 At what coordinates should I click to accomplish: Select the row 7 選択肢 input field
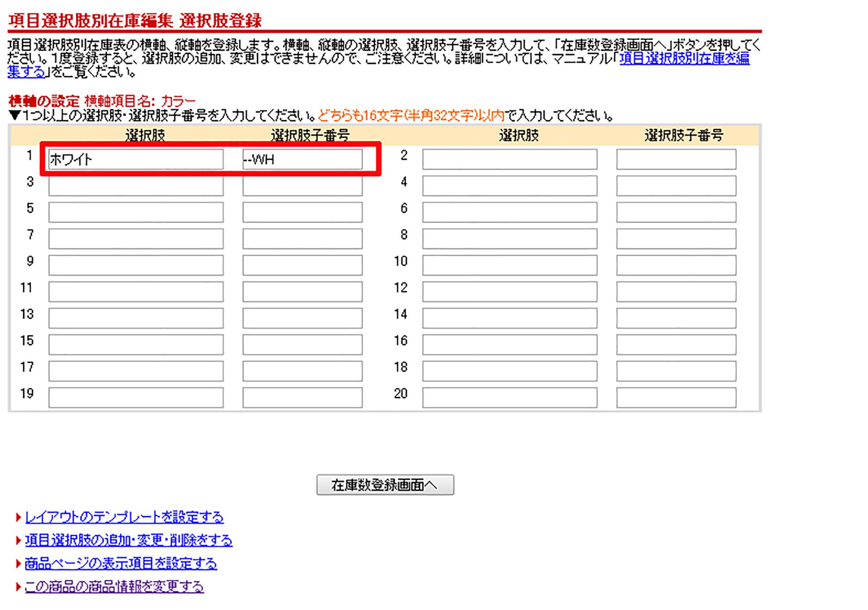coord(136,238)
